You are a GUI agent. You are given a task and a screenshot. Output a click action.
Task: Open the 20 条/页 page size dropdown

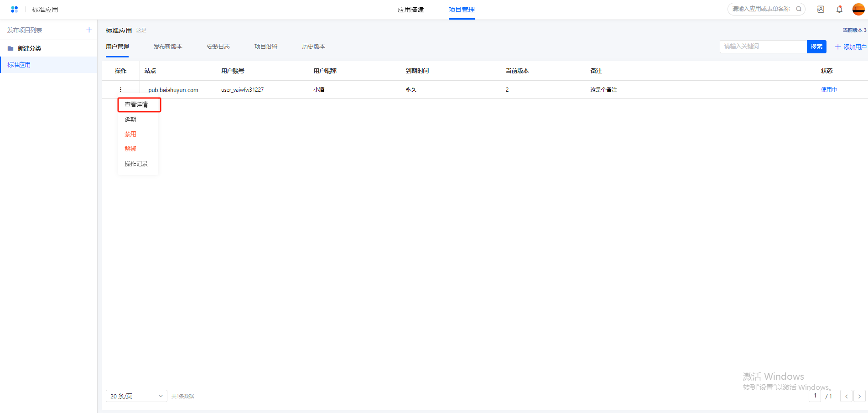point(136,396)
